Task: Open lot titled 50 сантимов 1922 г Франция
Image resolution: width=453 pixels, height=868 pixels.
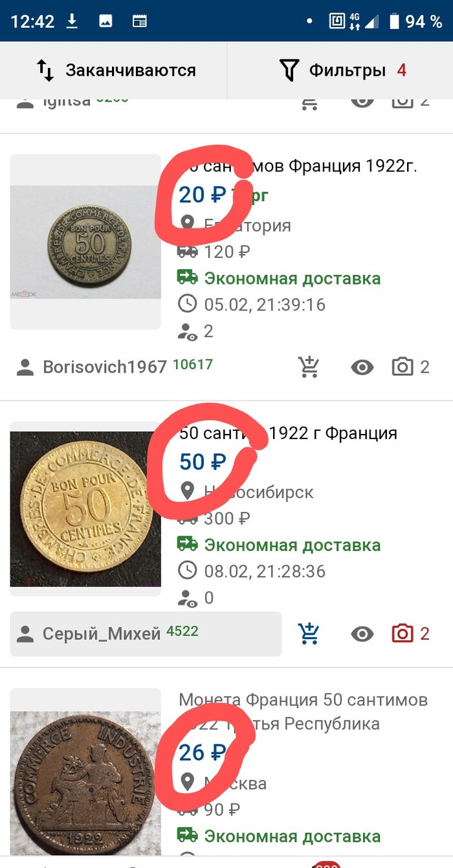Action: pos(288,433)
